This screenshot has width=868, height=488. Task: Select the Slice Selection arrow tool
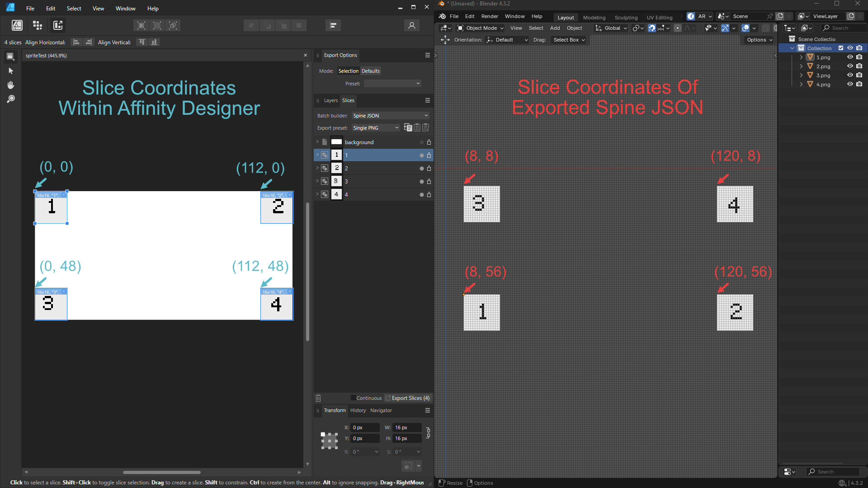tap(11, 71)
